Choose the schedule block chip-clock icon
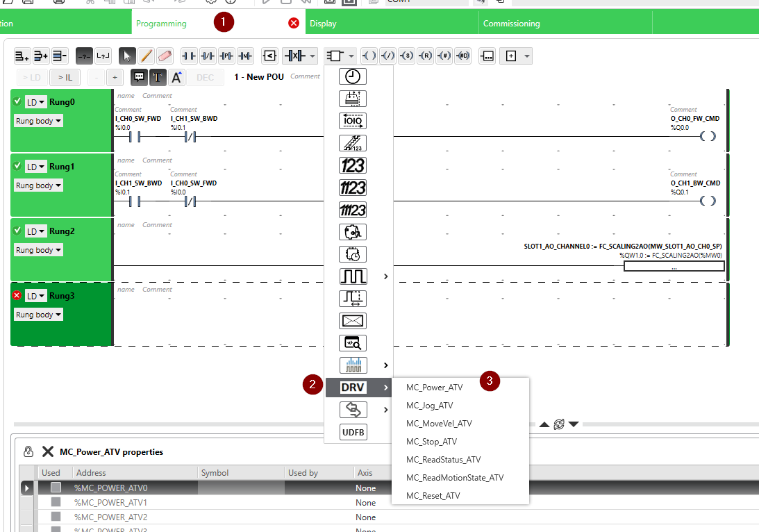This screenshot has height=532, width=759. (352, 255)
